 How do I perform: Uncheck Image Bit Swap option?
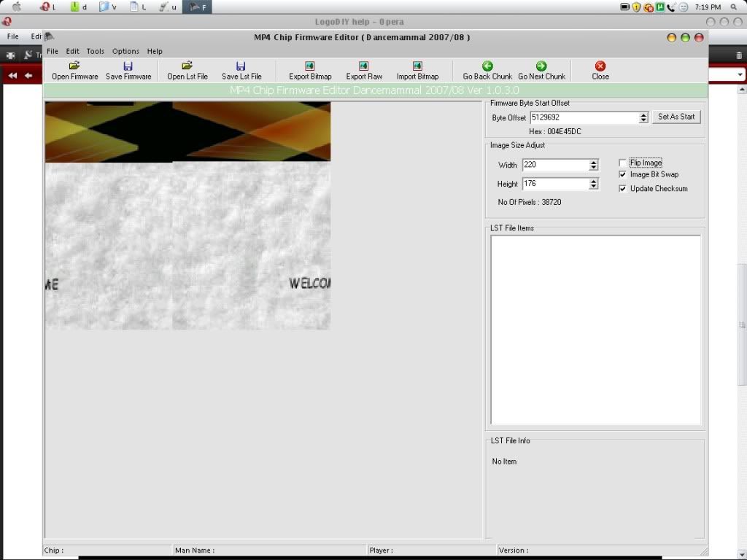tap(623, 175)
